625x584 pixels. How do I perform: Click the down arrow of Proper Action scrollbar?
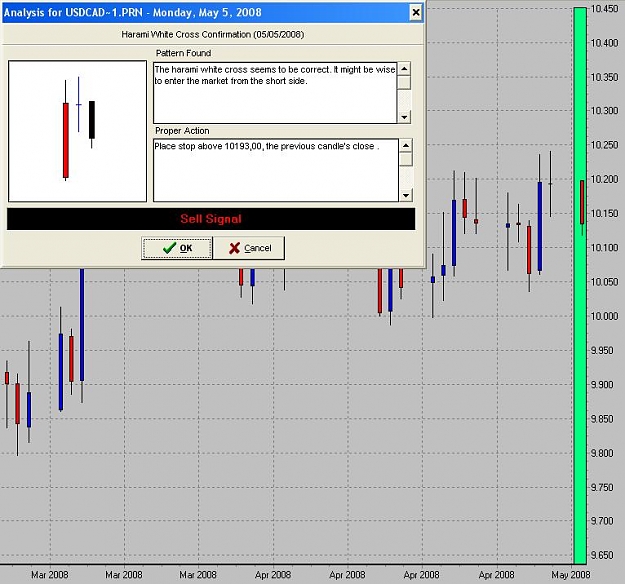tap(406, 195)
